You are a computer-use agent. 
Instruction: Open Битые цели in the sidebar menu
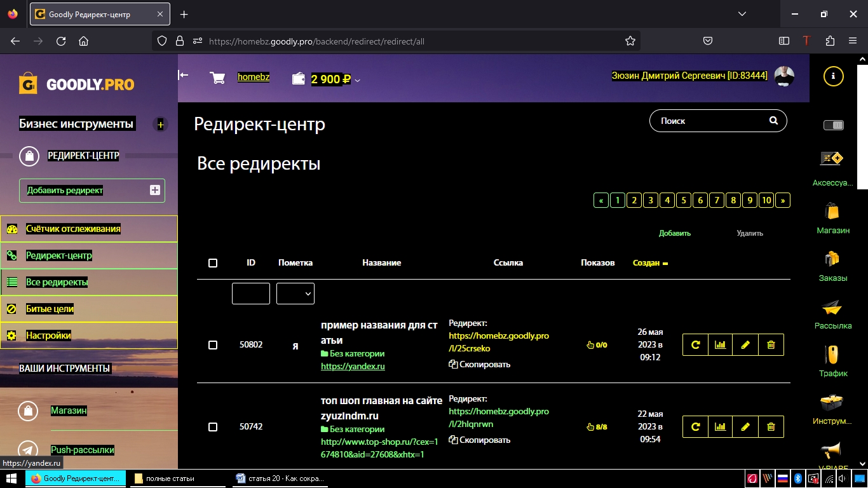(50, 309)
